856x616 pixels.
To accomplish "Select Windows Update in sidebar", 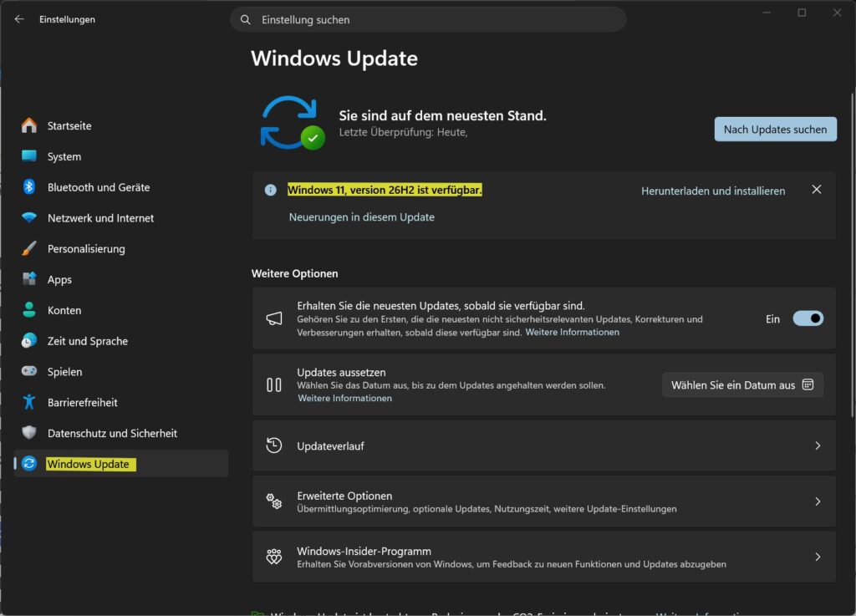I will (x=120, y=463).
